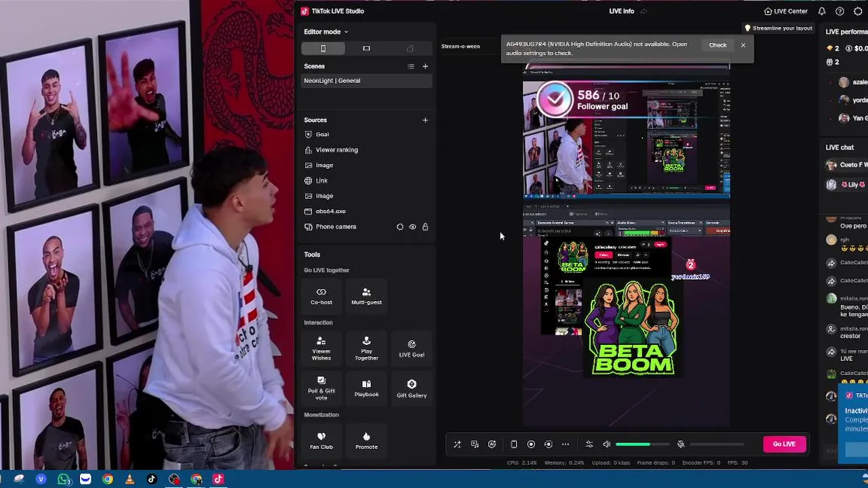The height and width of the screenshot is (488, 868).
Task: Open the Promote tool
Action: click(366, 440)
